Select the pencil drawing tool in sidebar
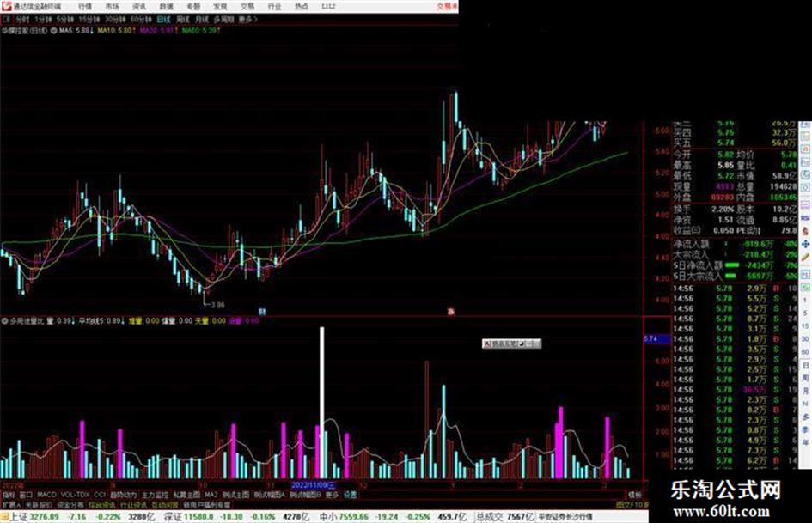812x523 pixels. pos(805,257)
